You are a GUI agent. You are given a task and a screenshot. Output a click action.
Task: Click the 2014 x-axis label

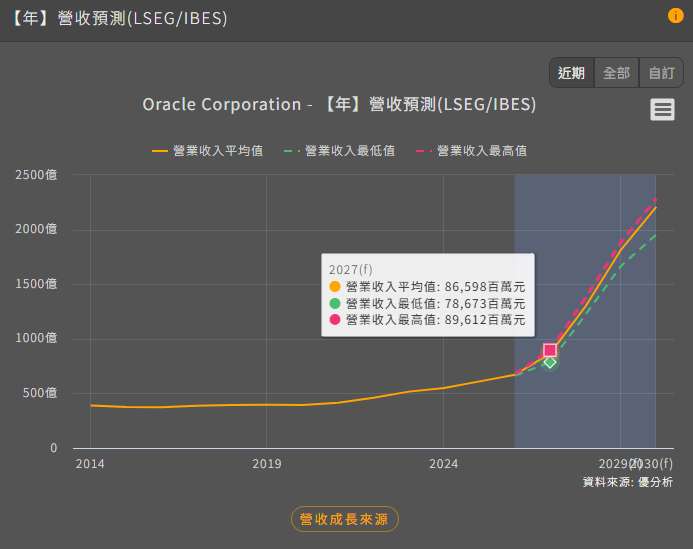tap(90, 464)
